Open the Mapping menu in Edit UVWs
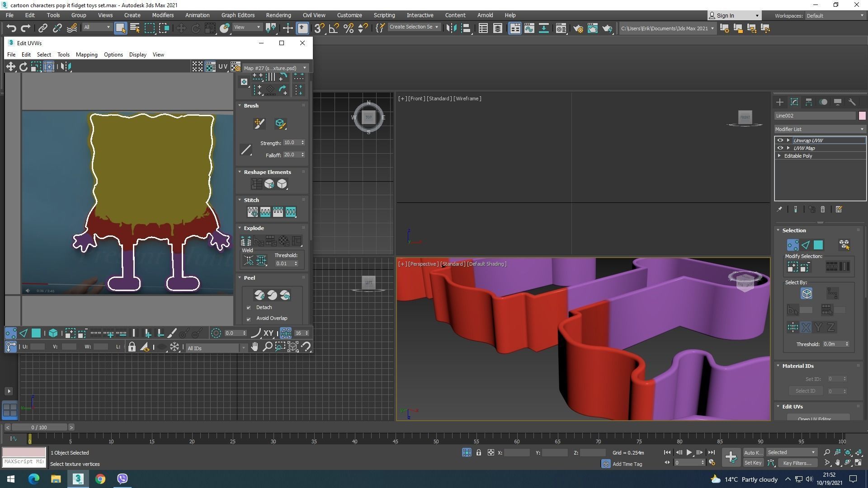 point(86,55)
